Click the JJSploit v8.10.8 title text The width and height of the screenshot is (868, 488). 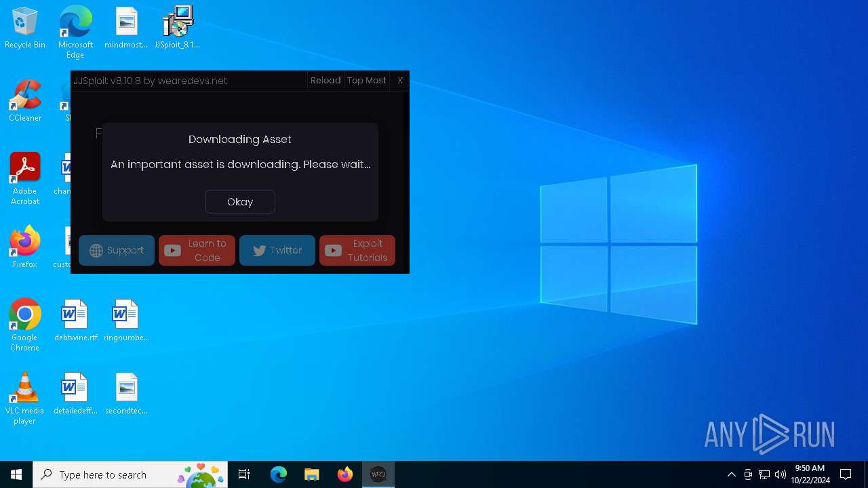tap(151, 81)
